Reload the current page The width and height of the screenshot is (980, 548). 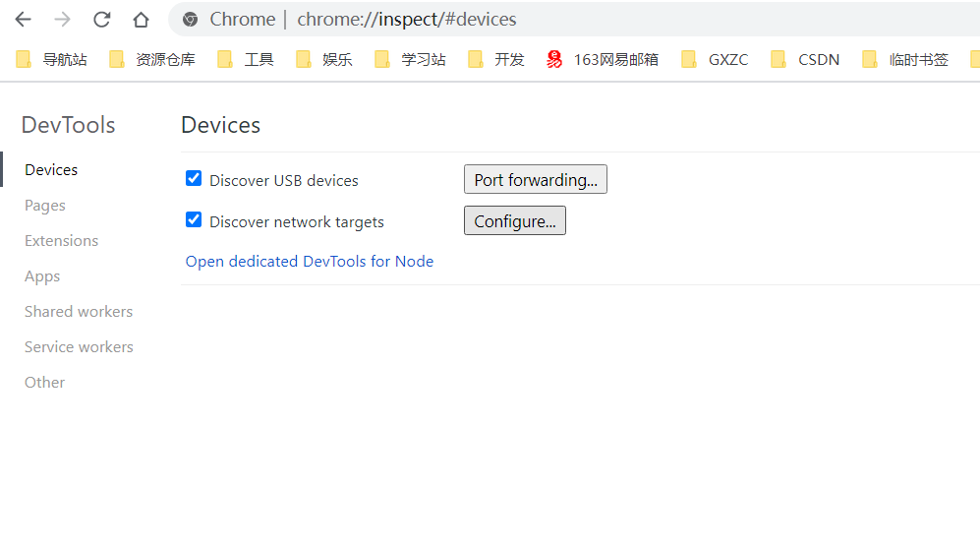(x=101, y=20)
